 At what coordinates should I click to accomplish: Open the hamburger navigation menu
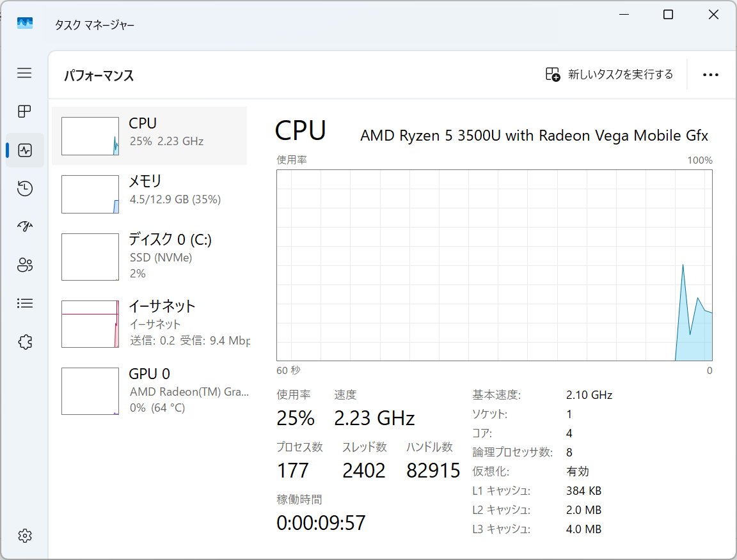24,73
